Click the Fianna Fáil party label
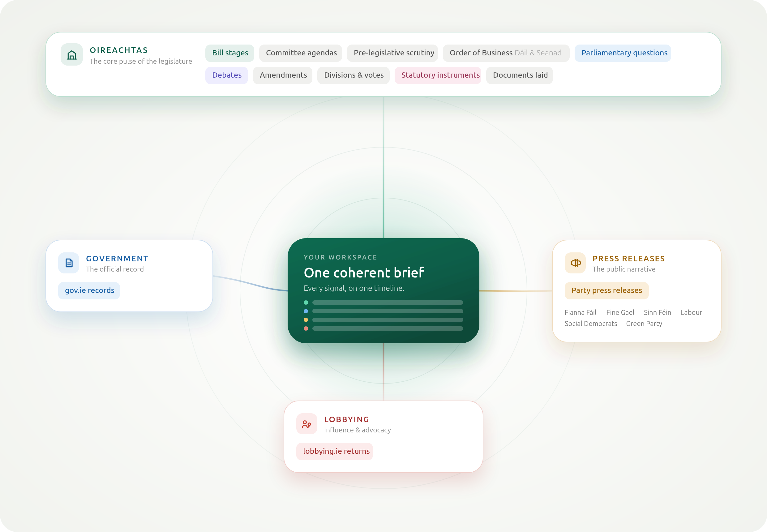767x532 pixels. pyautogui.click(x=580, y=313)
